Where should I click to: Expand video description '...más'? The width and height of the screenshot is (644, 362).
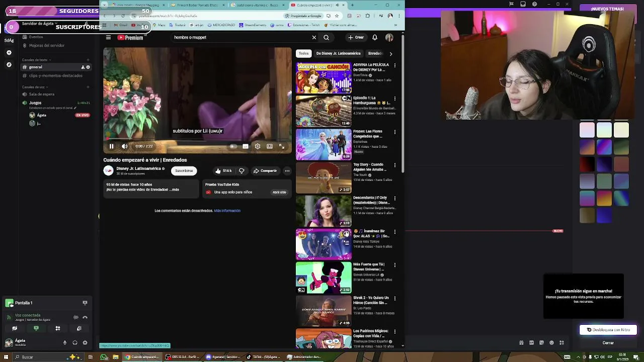[174, 190]
